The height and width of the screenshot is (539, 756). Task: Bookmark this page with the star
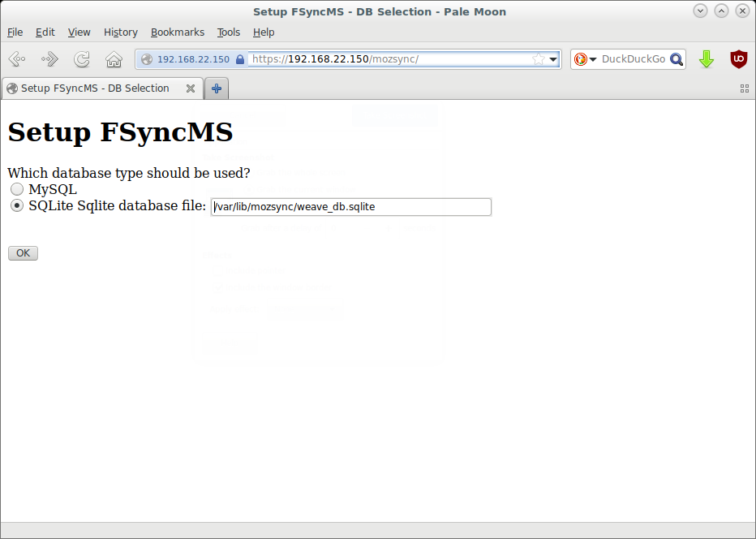pos(538,59)
